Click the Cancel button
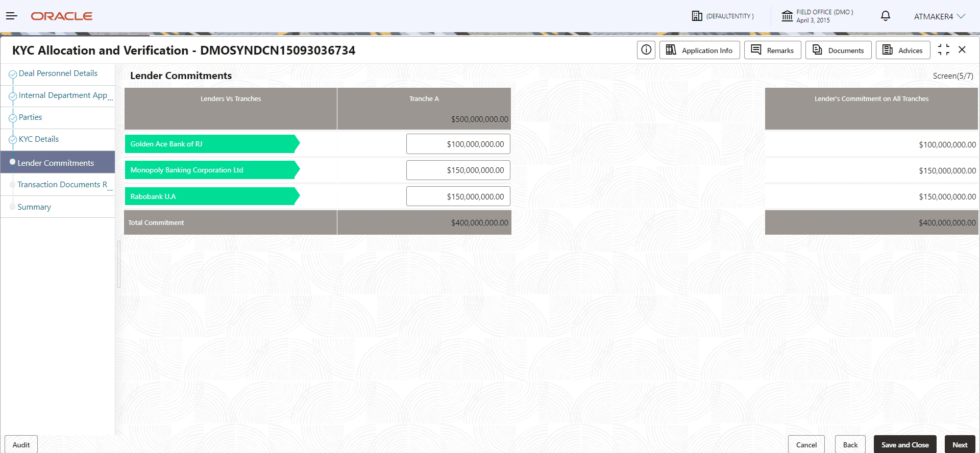The width and height of the screenshot is (980, 453). pos(806,444)
